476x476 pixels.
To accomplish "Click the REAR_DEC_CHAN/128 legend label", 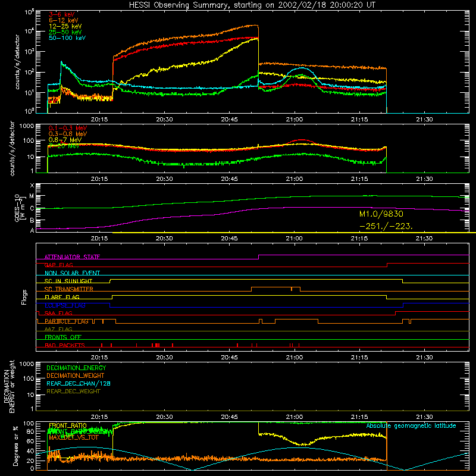I will [79, 384].
